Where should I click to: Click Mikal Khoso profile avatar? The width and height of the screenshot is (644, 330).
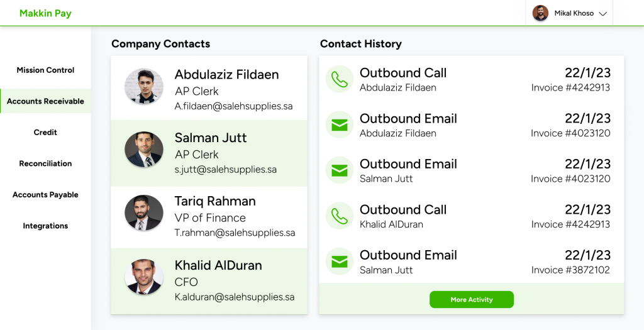pyautogui.click(x=540, y=13)
